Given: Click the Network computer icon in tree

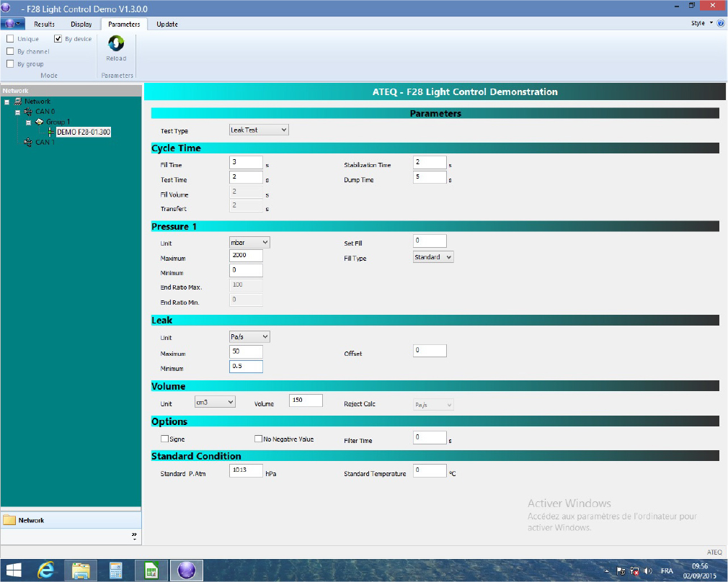Looking at the screenshot, I should [18, 102].
